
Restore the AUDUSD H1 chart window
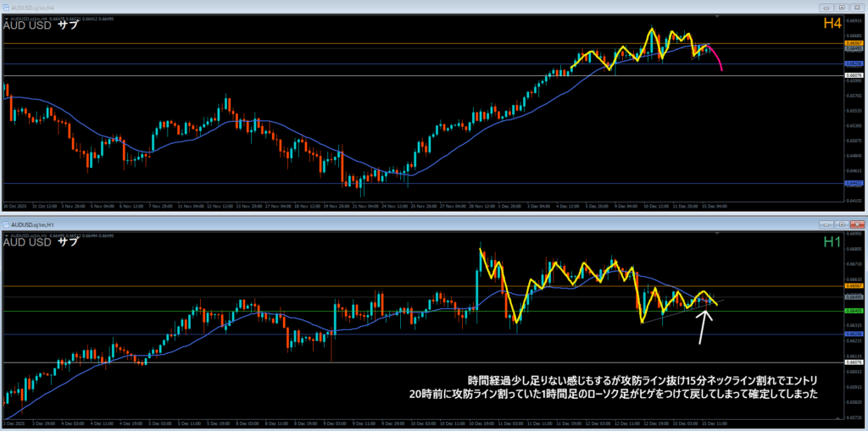(842, 224)
